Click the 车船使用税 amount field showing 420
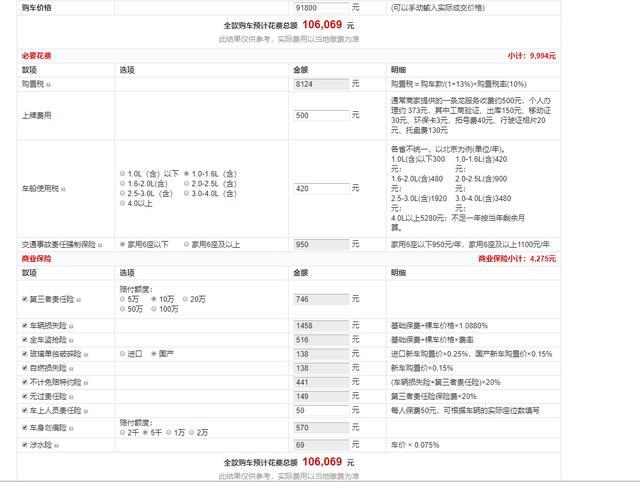This screenshot has width=640, height=482. tap(321, 188)
